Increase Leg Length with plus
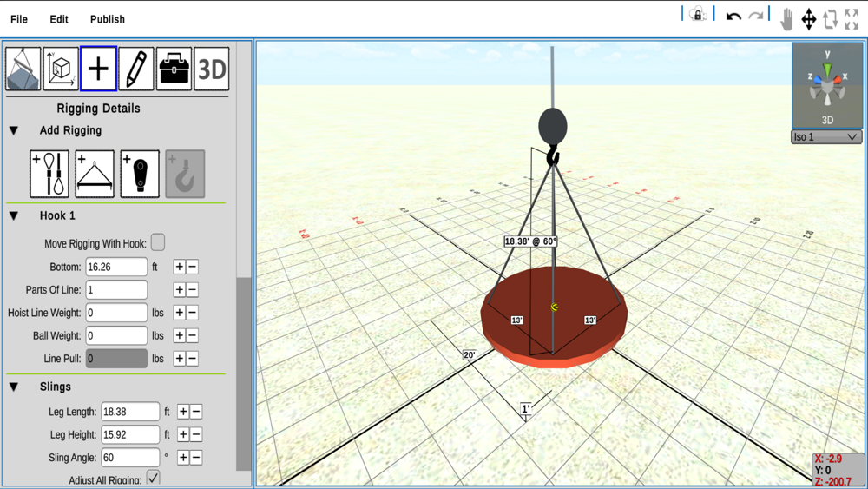868x489 pixels. point(183,412)
